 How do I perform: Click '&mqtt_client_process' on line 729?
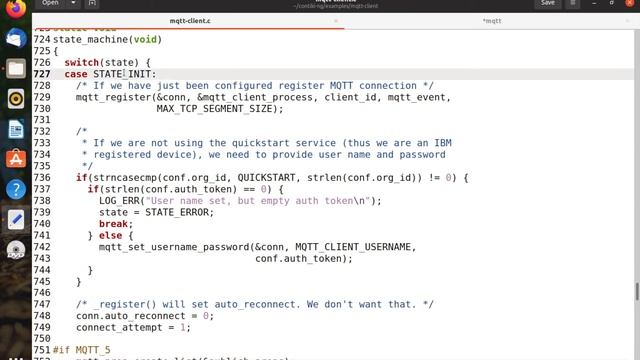(x=255, y=97)
